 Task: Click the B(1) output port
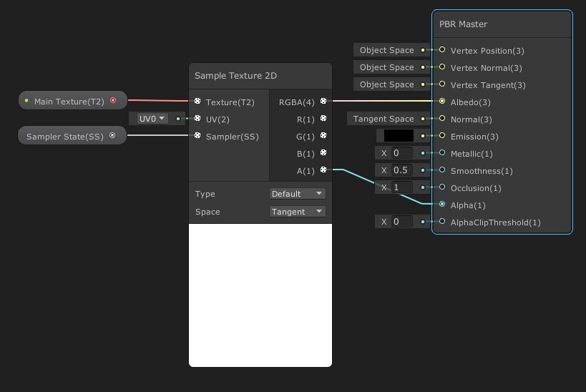pos(323,152)
